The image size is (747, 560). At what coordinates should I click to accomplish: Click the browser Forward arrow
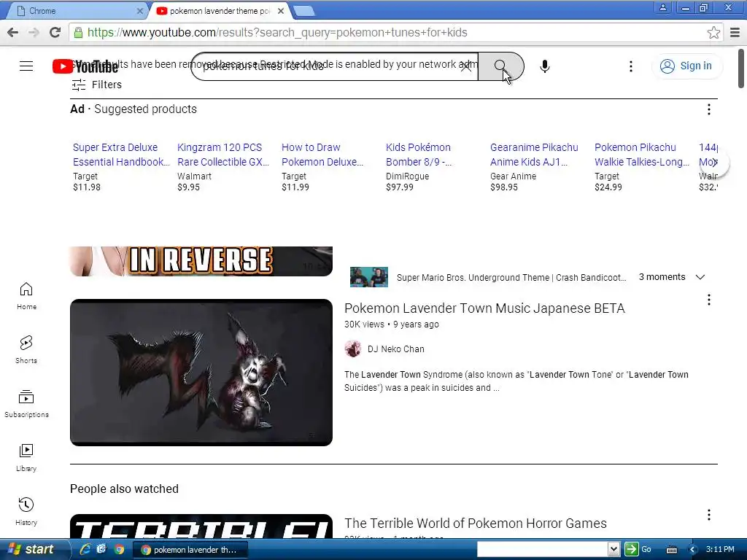click(x=34, y=32)
